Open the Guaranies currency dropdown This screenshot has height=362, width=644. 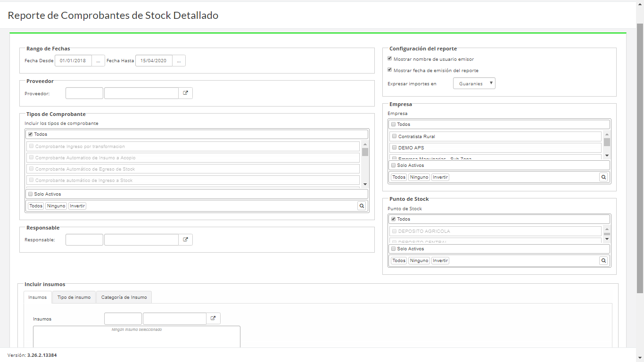click(474, 83)
